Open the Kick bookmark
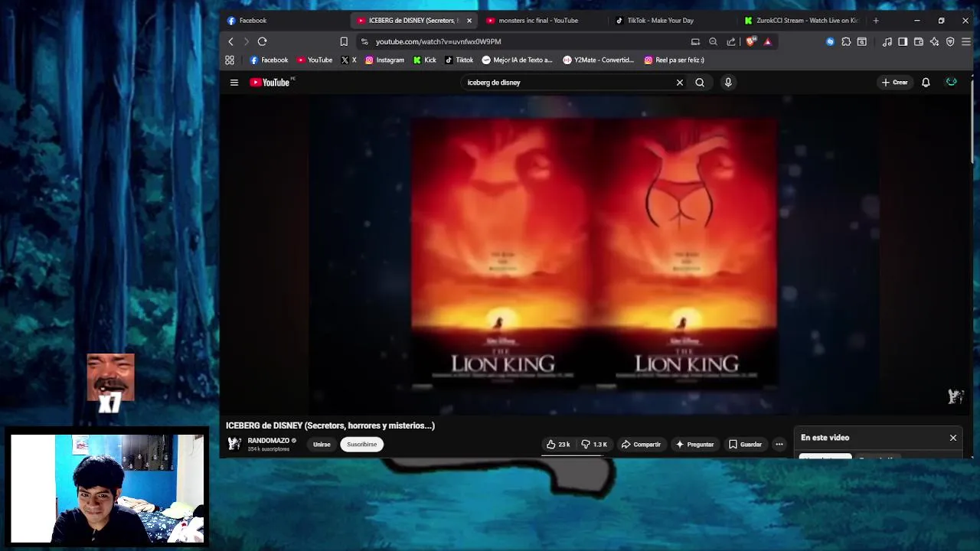The width and height of the screenshot is (980, 551). pyautogui.click(x=425, y=60)
